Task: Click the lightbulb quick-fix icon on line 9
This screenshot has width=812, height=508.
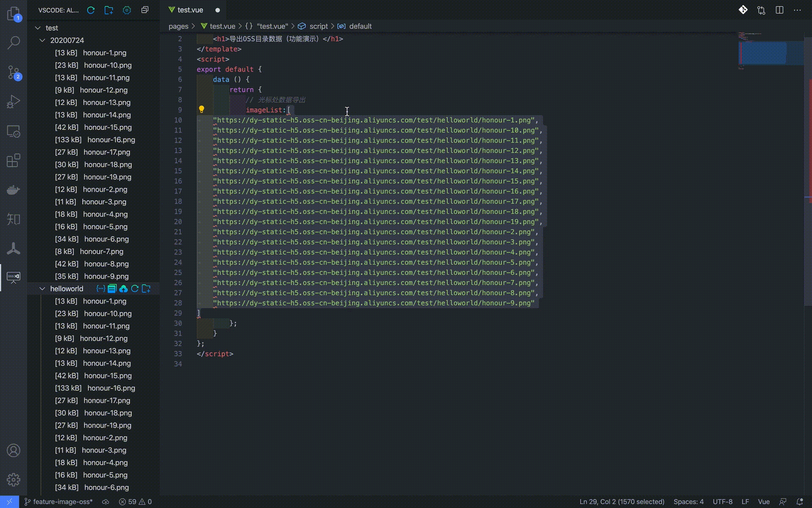Action: coord(202,110)
